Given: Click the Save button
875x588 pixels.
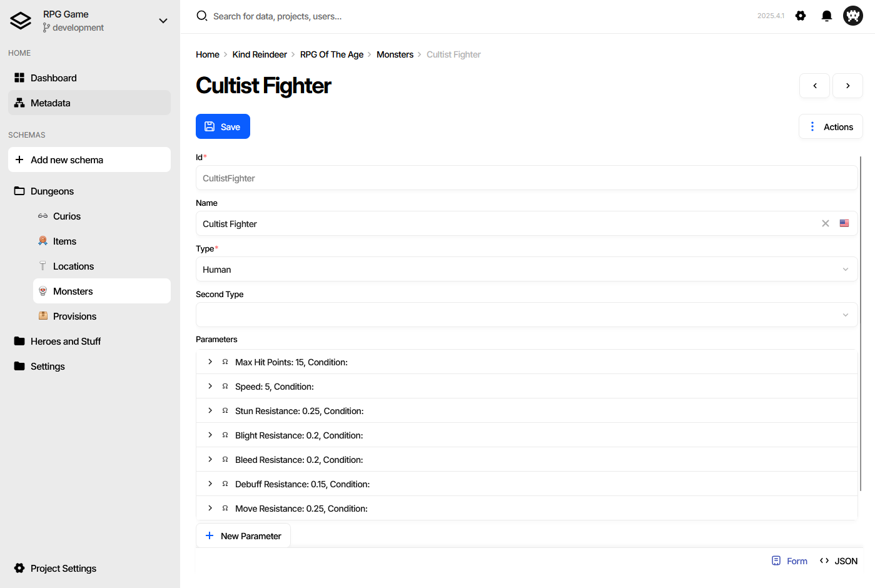Looking at the screenshot, I should tap(223, 126).
